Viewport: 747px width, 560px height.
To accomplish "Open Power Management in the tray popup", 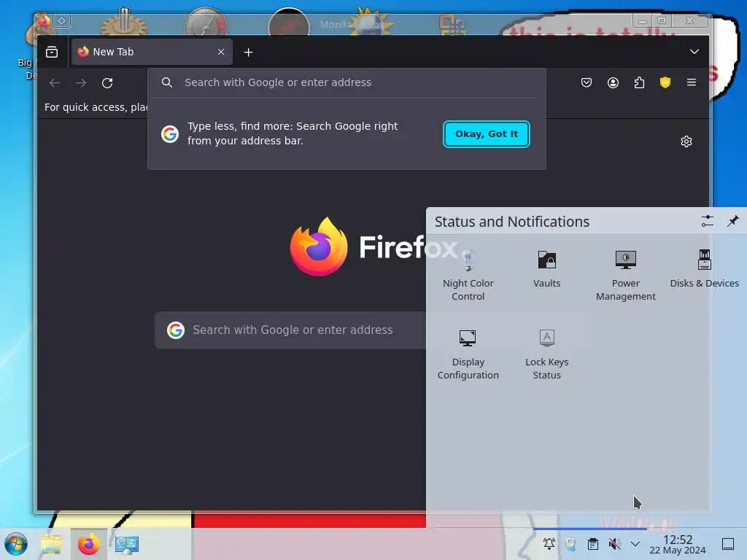I will point(625,276).
